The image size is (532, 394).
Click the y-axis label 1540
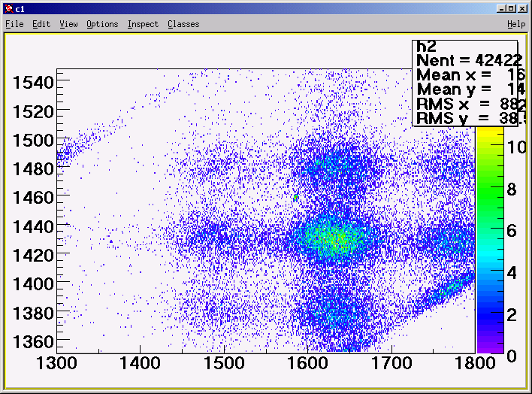33,83
